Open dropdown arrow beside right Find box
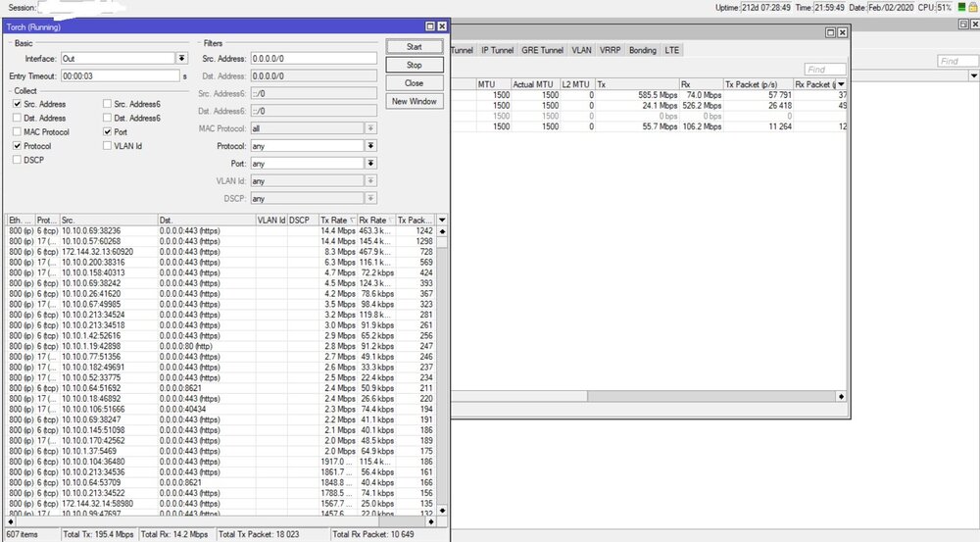Screen dimensions: 980x542 (974, 75)
